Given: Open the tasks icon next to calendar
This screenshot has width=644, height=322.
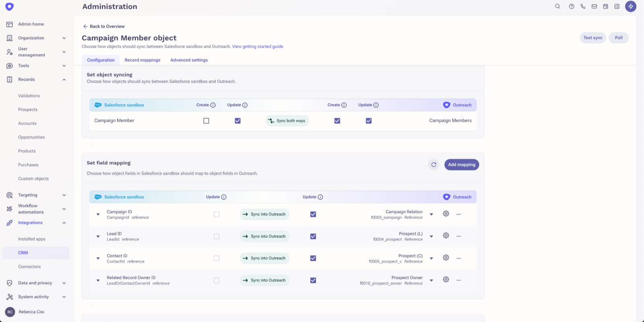Looking at the screenshot, I should [x=617, y=6].
